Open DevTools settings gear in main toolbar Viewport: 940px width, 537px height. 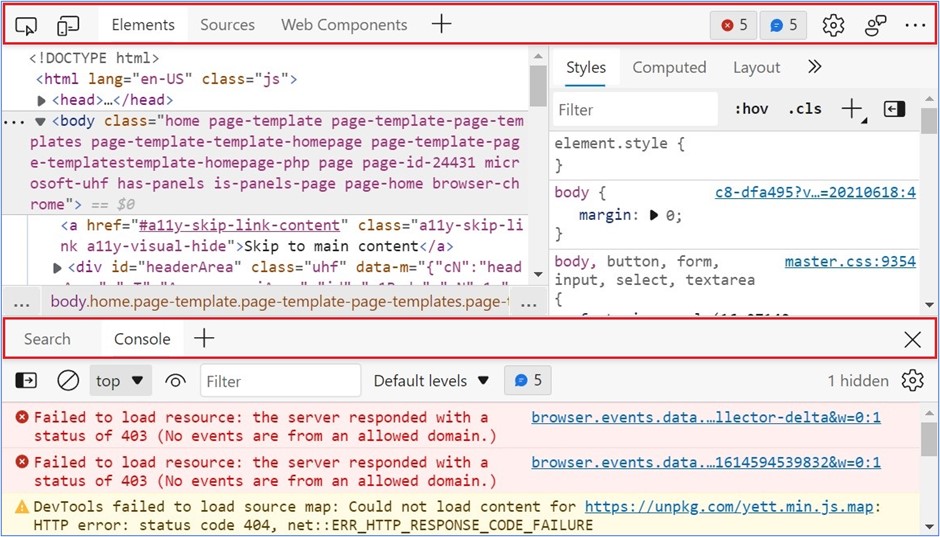[833, 25]
